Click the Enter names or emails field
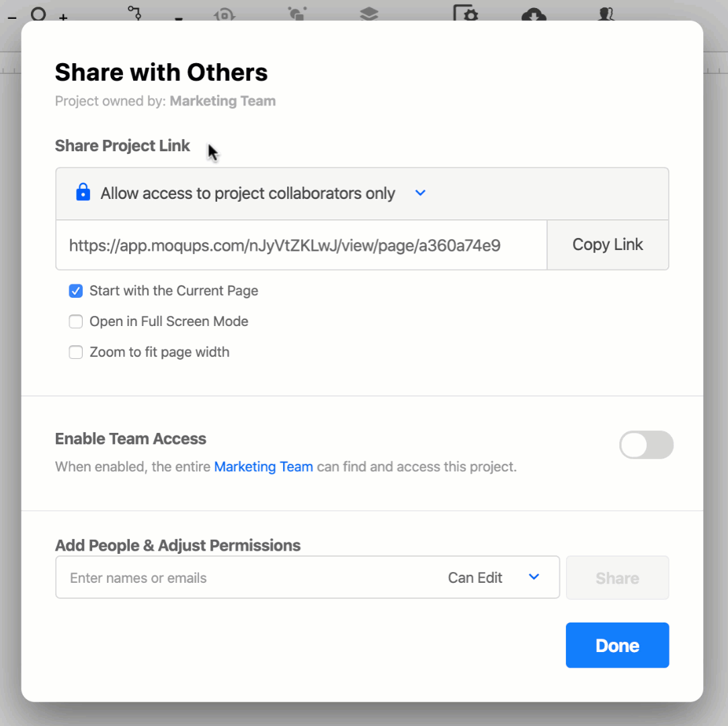The image size is (728, 726). (x=202, y=577)
